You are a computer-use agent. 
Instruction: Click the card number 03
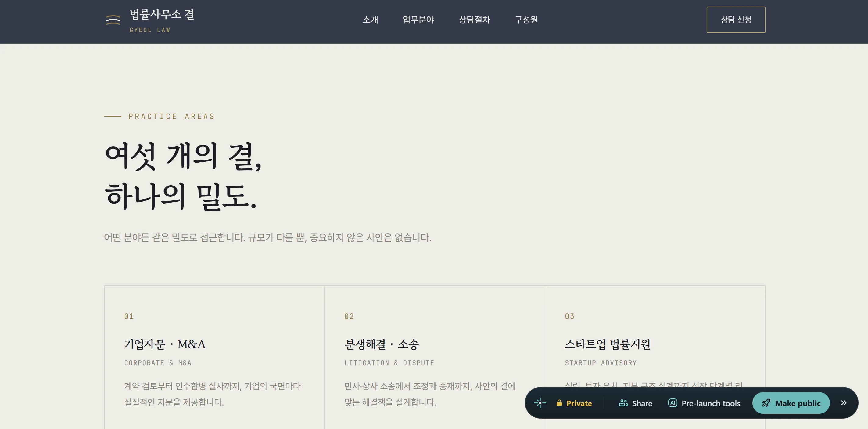[569, 316]
